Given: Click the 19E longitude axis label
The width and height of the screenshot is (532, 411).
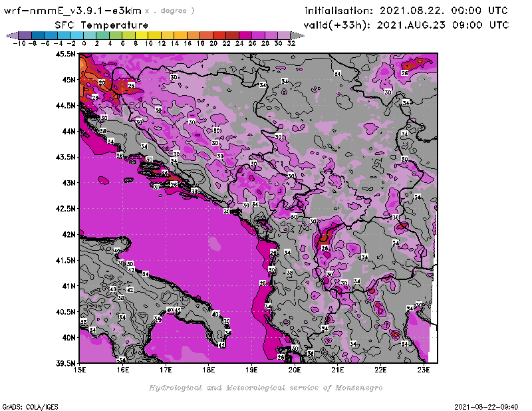Looking at the screenshot, I should coord(252,369).
